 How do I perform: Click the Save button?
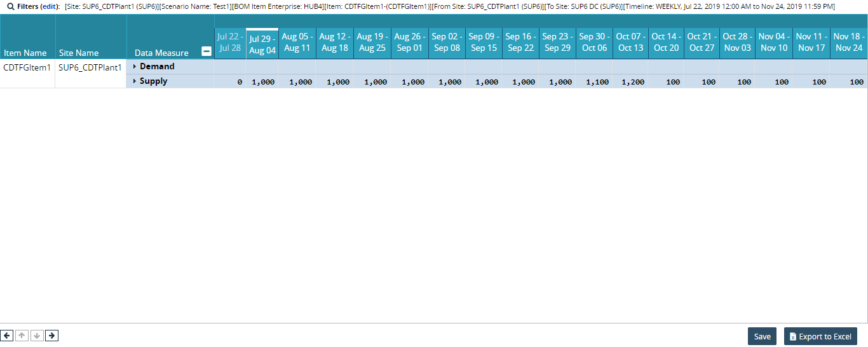point(762,337)
